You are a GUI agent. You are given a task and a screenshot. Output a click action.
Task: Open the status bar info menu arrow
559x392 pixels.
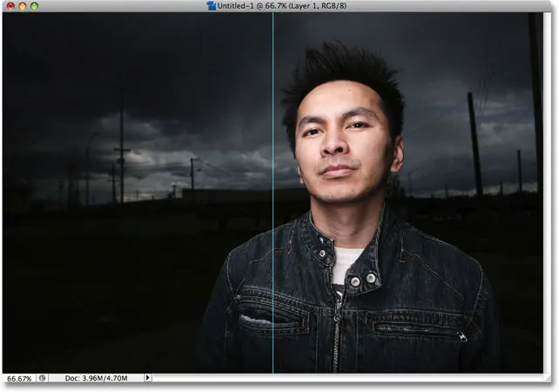[148, 377]
